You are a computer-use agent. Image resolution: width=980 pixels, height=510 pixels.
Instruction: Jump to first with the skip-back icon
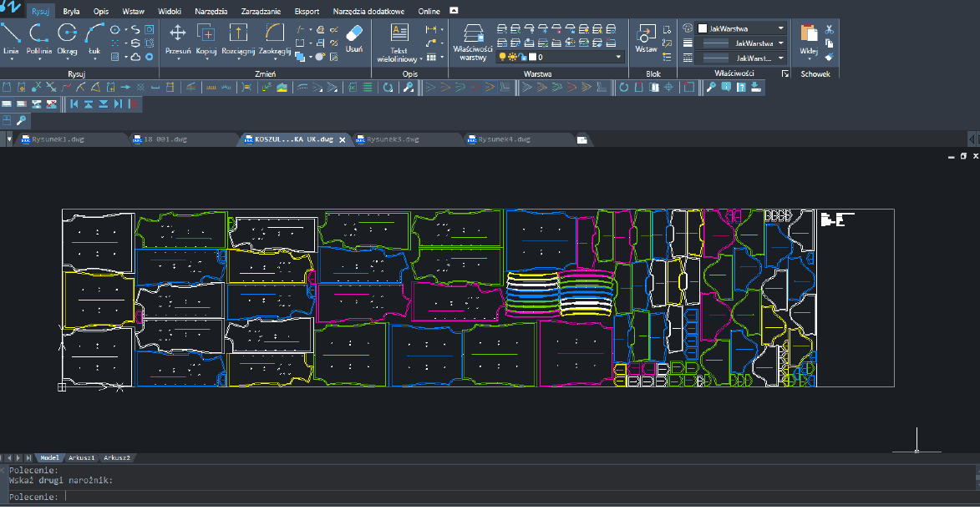pos(74,104)
